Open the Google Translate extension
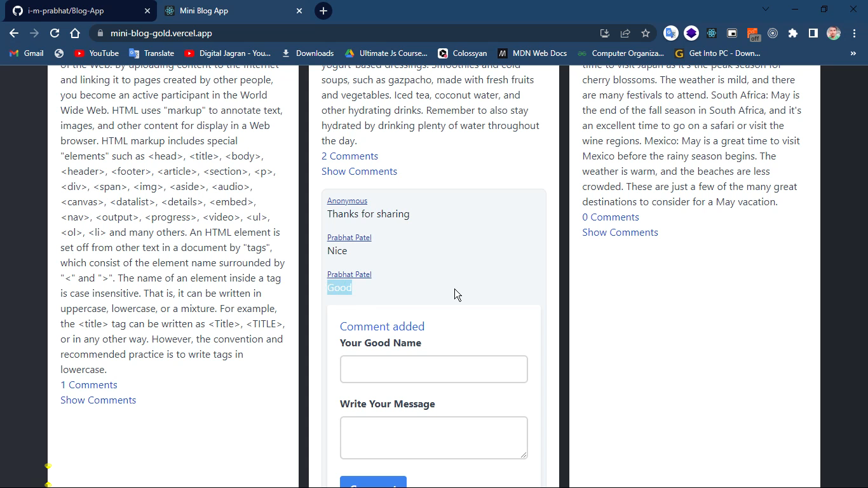This screenshot has width=868, height=488. (670, 32)
